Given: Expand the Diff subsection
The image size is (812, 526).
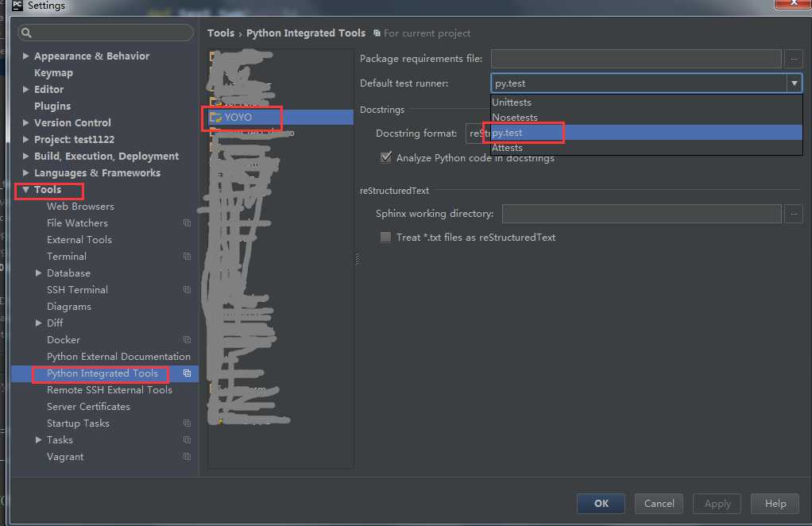Looking at the screenshot, I should pos(38,323).
